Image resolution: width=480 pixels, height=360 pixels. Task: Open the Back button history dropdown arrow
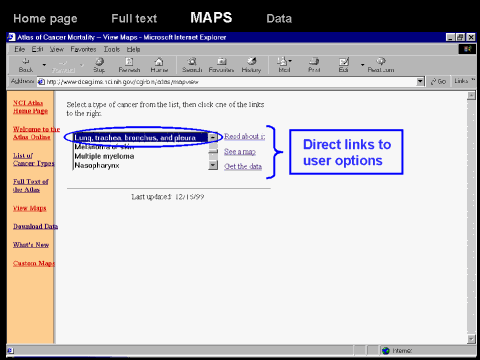click(44, 65)
